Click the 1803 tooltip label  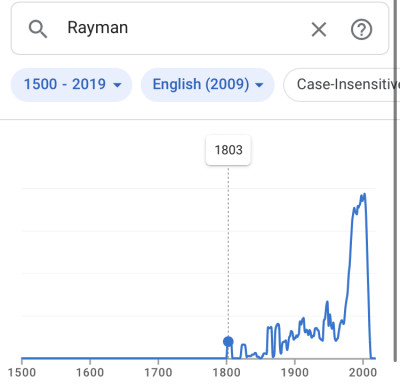coord(228,150)
